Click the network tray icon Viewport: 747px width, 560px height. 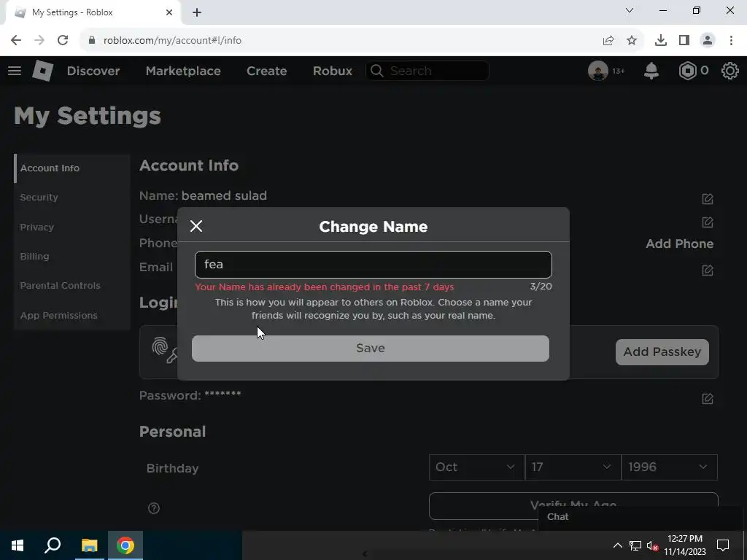pos(635,545)
